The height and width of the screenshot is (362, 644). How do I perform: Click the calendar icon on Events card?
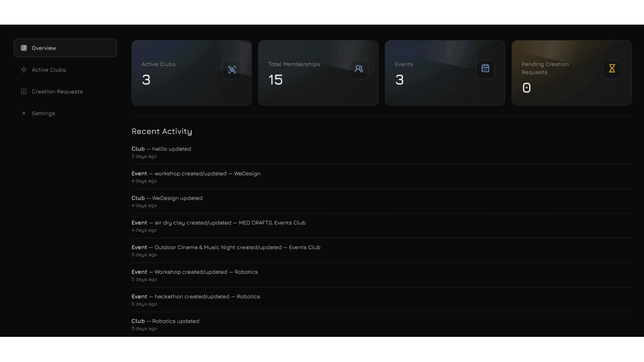485,69
